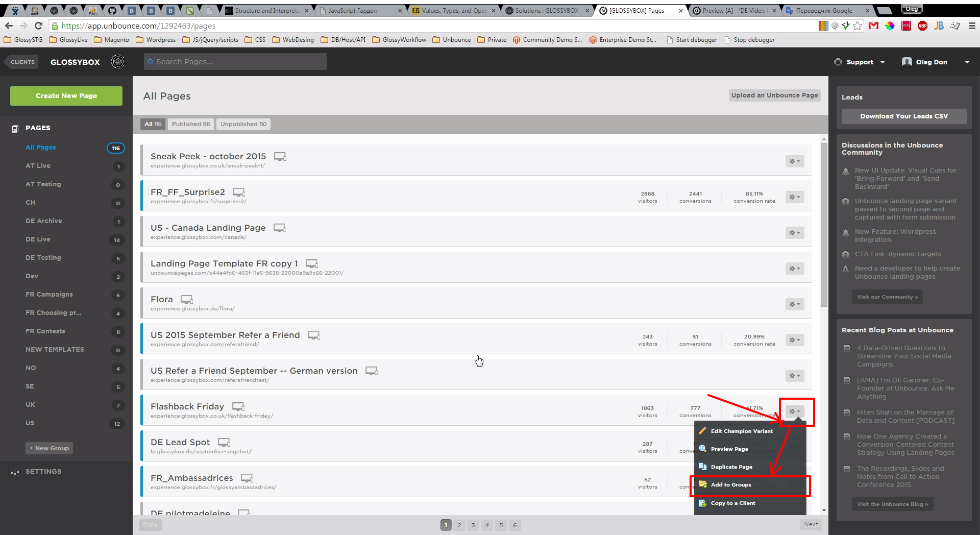Click the + New Group button

tap(50, 448)
